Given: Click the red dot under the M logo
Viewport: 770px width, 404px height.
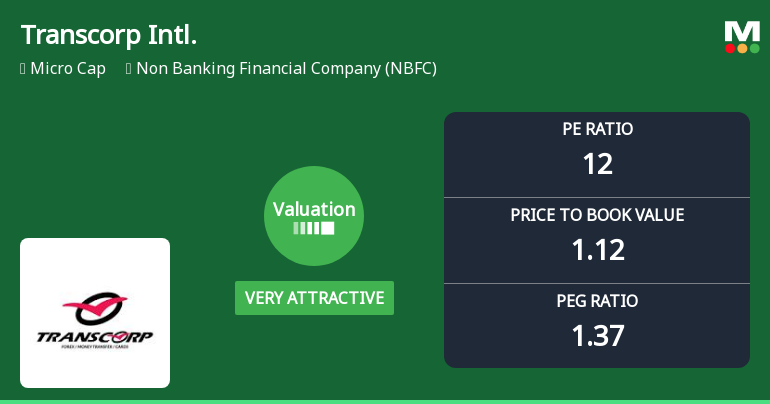Looking at the screenshot, I should pos(730,48).
